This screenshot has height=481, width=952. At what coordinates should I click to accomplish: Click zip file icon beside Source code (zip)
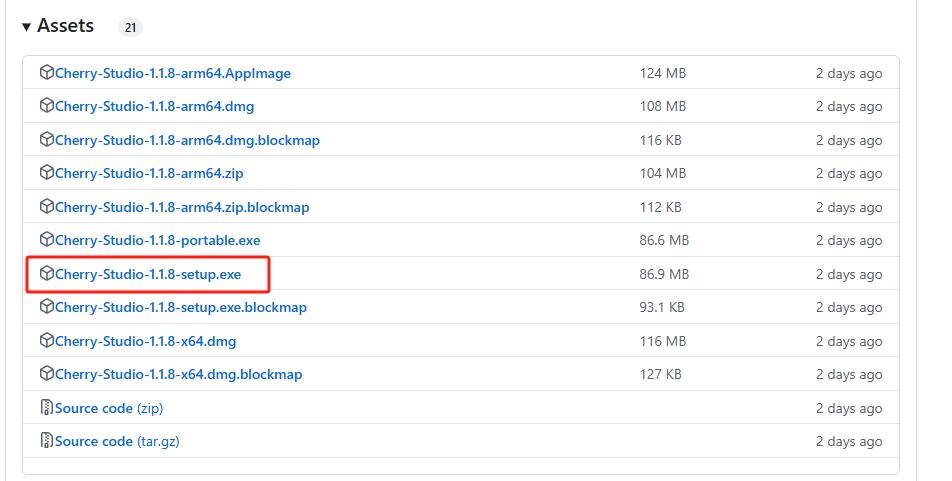coord(46,408)
